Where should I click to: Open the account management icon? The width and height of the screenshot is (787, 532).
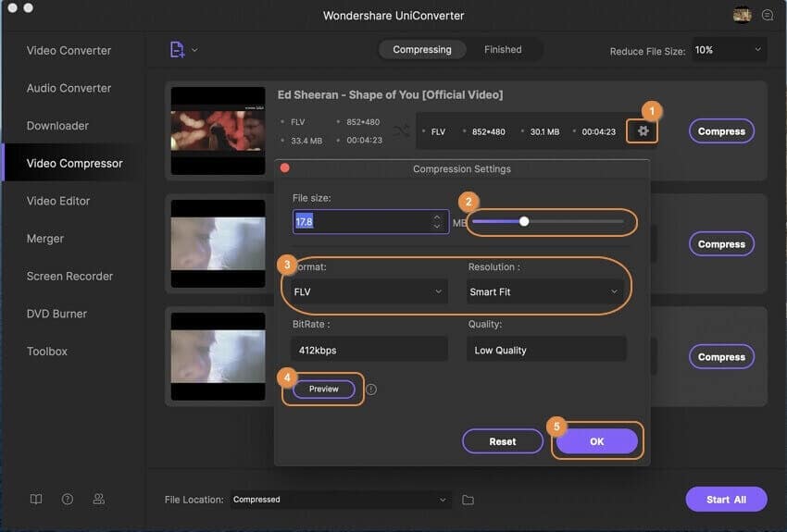(99, 499)
